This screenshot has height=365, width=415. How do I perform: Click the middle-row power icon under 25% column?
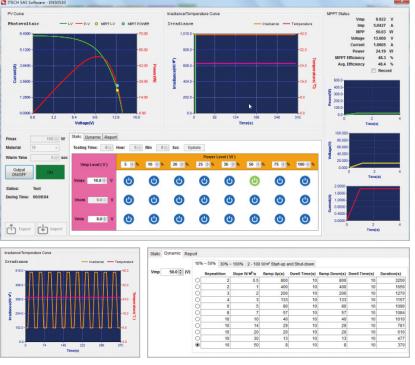[x=204, y=200]
